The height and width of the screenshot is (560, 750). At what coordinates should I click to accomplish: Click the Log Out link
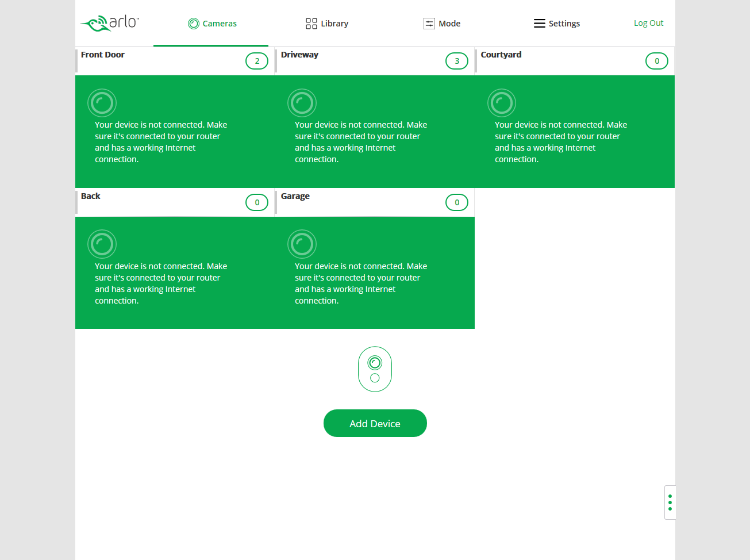(x=648, y=23)
